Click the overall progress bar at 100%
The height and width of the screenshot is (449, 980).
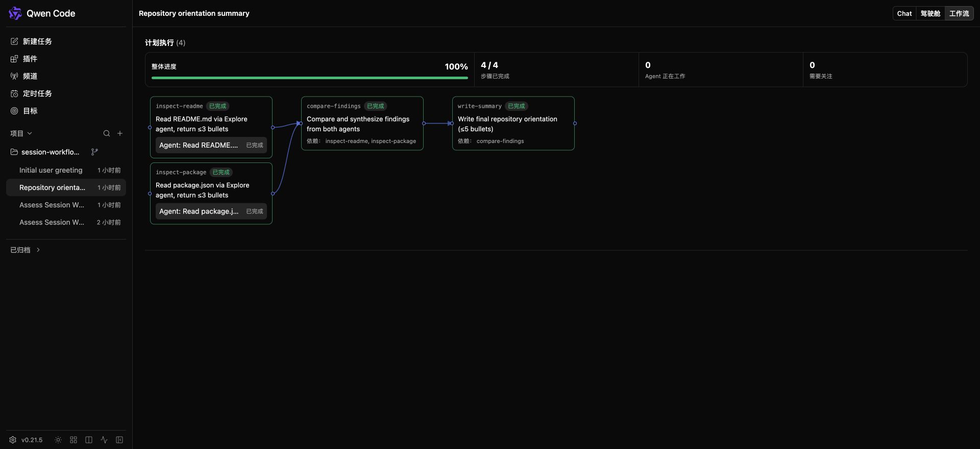point(309,78)
